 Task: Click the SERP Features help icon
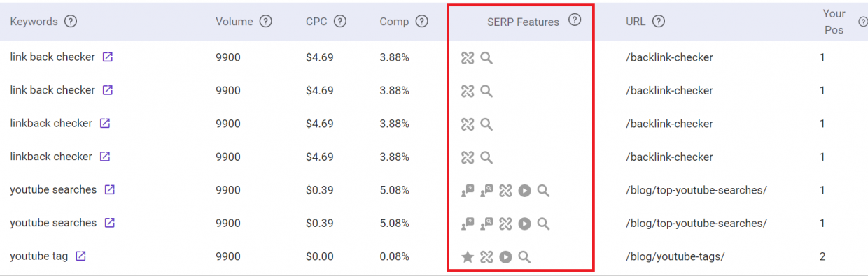click(x=575, y=20)
